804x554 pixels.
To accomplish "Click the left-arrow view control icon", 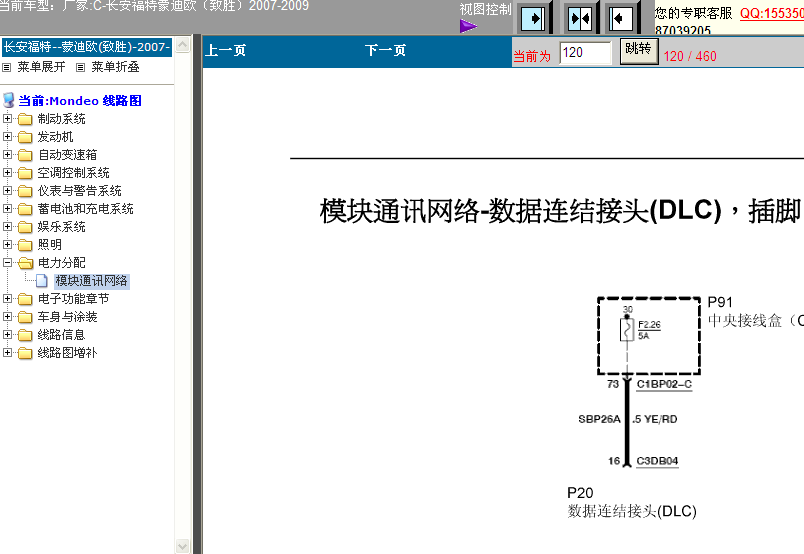I will click(620, 19).
